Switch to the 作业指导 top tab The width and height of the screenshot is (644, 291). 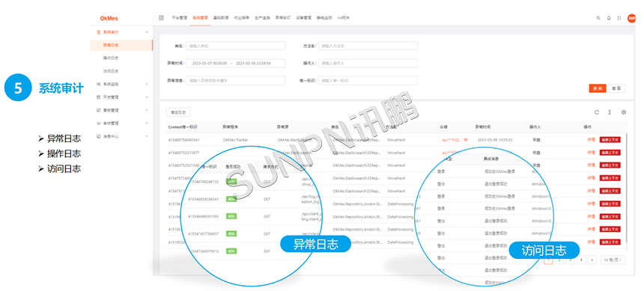point(241,18)
